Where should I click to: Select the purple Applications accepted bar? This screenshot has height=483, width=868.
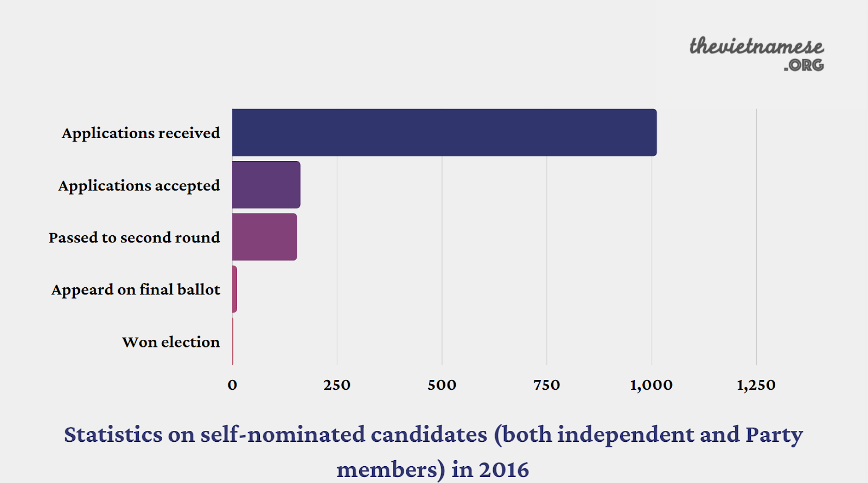click(x=266, y=184)
